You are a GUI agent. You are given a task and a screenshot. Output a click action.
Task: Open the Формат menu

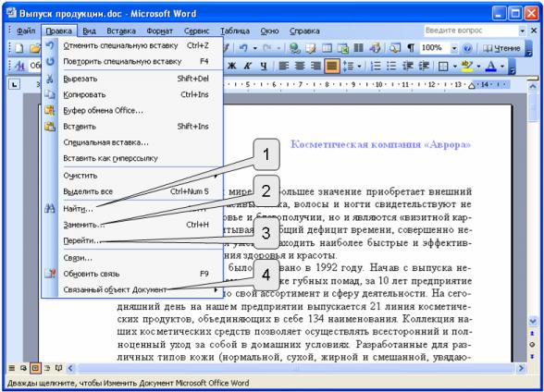point(159,31)
